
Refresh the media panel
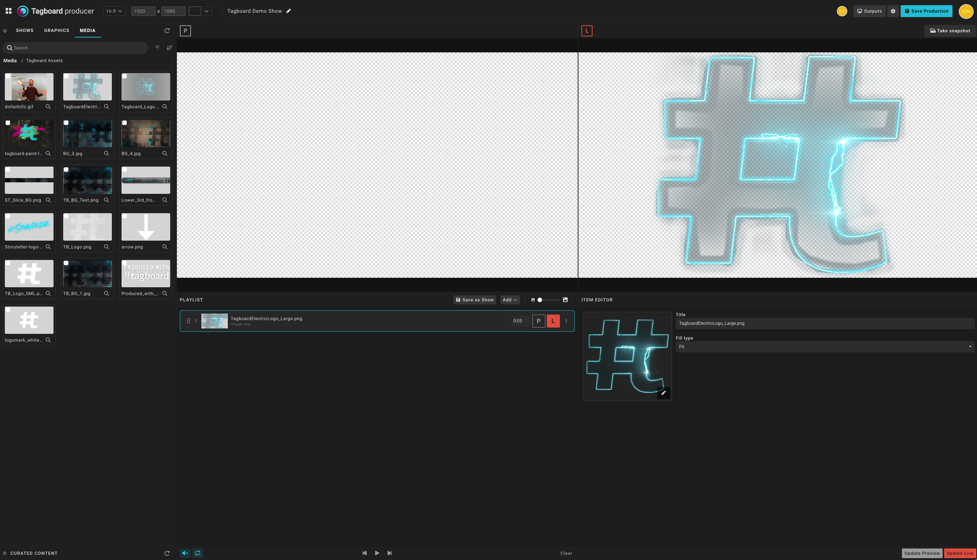167,30
